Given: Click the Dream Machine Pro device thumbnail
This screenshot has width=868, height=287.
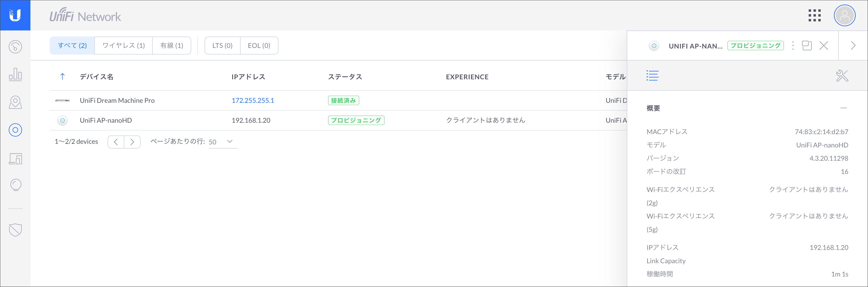Looking at the screenshot, I should pos(62,100).
